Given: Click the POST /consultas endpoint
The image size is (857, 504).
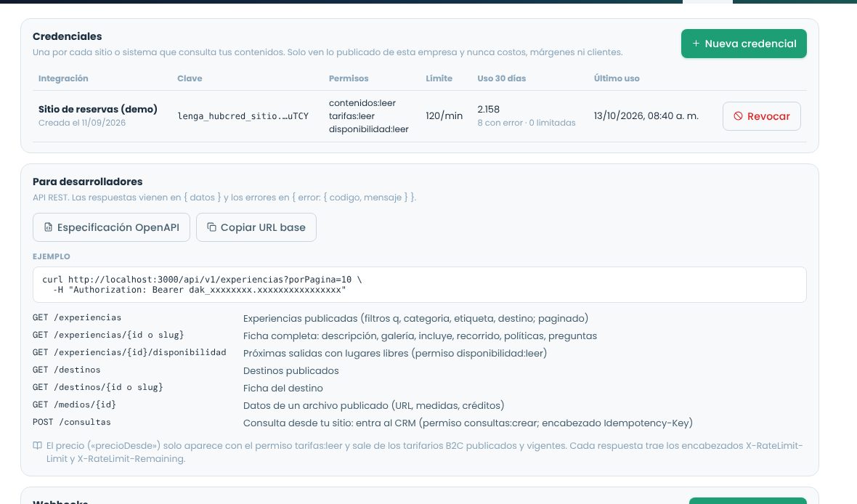Looking at the screenshot, I should [72, 422].
